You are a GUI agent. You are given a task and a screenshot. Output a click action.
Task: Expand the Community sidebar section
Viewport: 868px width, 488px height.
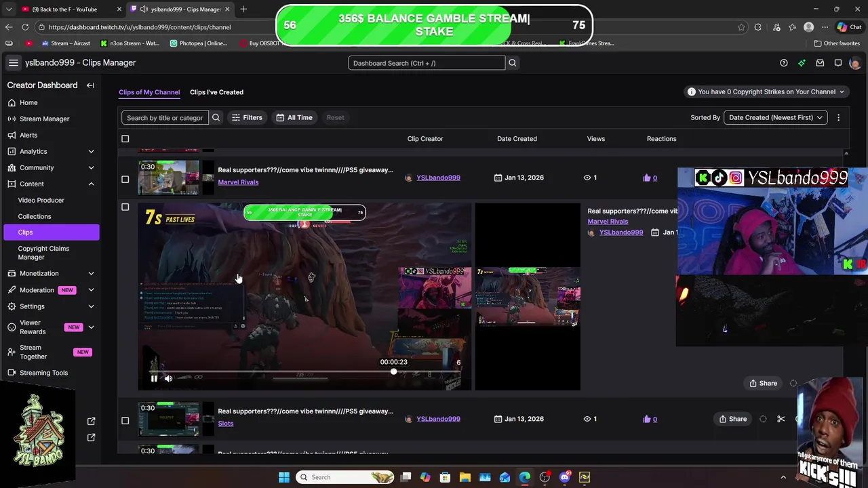(91, 168)
